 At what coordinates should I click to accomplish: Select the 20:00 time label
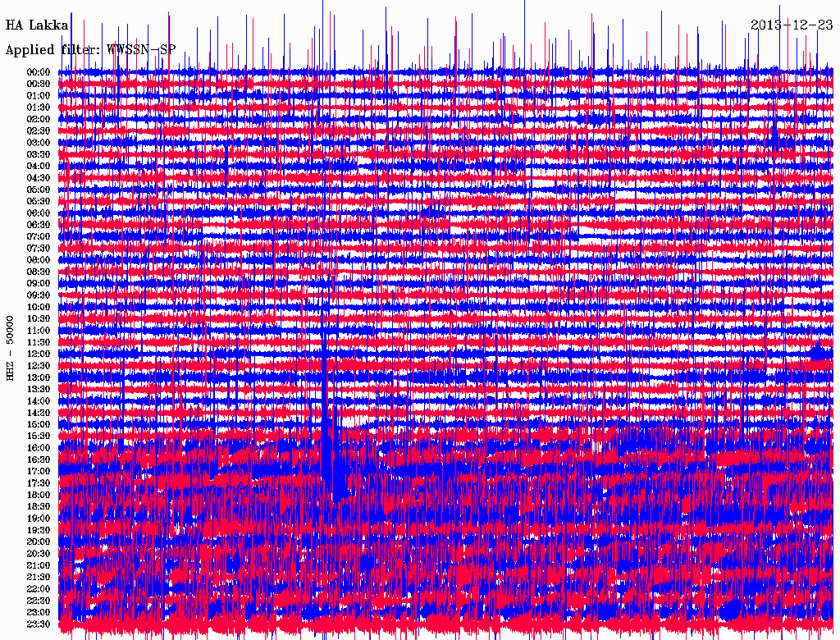pos(39,542)
